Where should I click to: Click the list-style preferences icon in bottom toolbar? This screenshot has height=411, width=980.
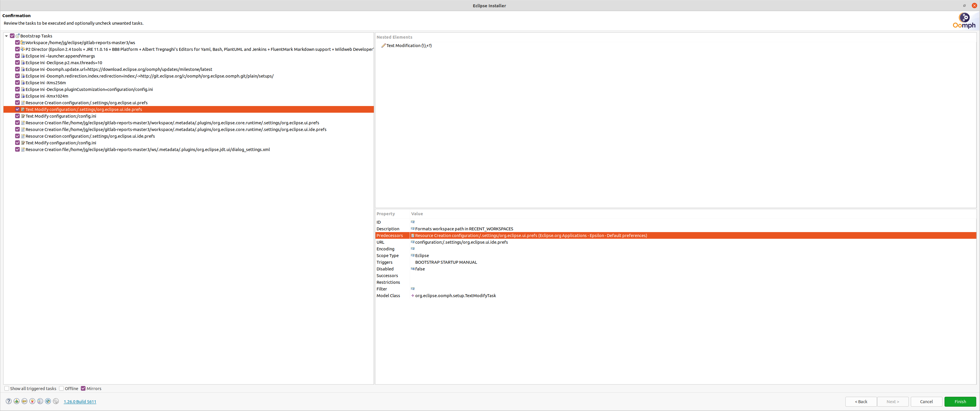point(40,401)
